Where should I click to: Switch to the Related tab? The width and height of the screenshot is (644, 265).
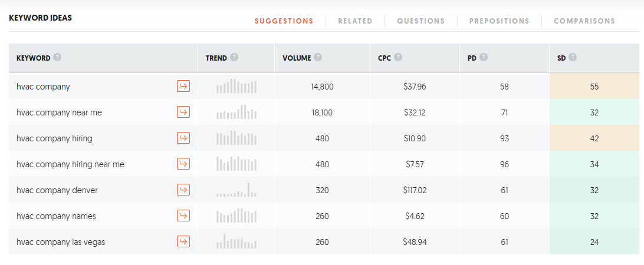355,21
